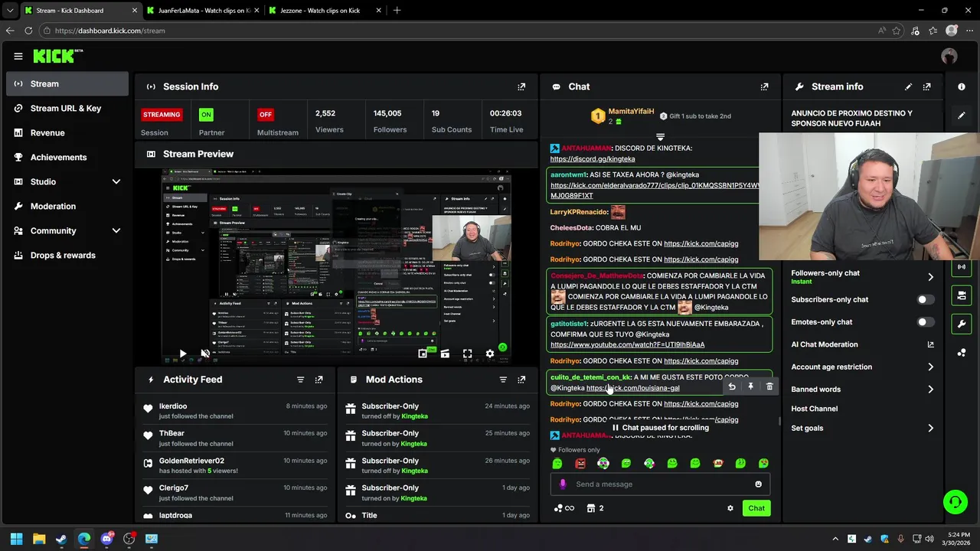
Task: Open Host Channel option
Action: click(814, 409)
